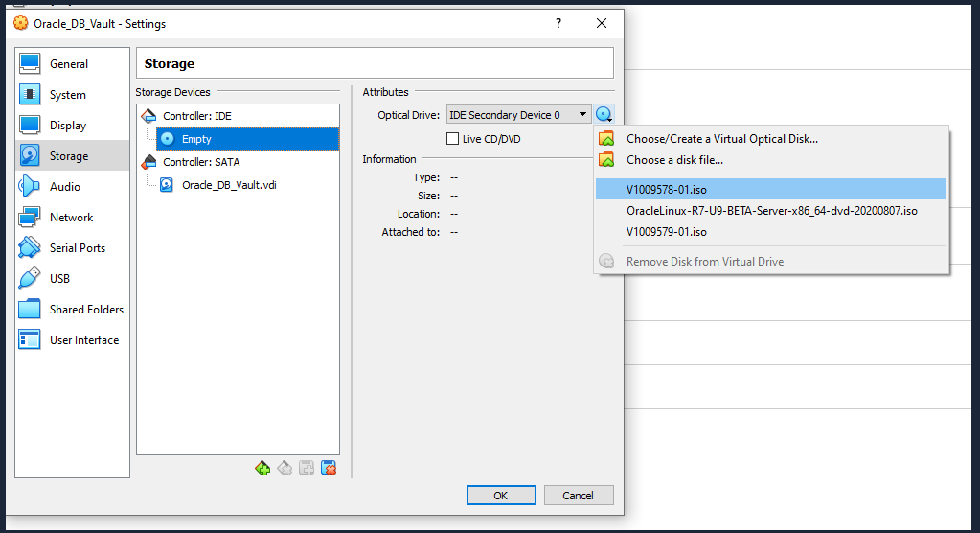The width and height of the screenshot is (980, 533).
Task: Open the USB settings category
Action: (72, 278)
